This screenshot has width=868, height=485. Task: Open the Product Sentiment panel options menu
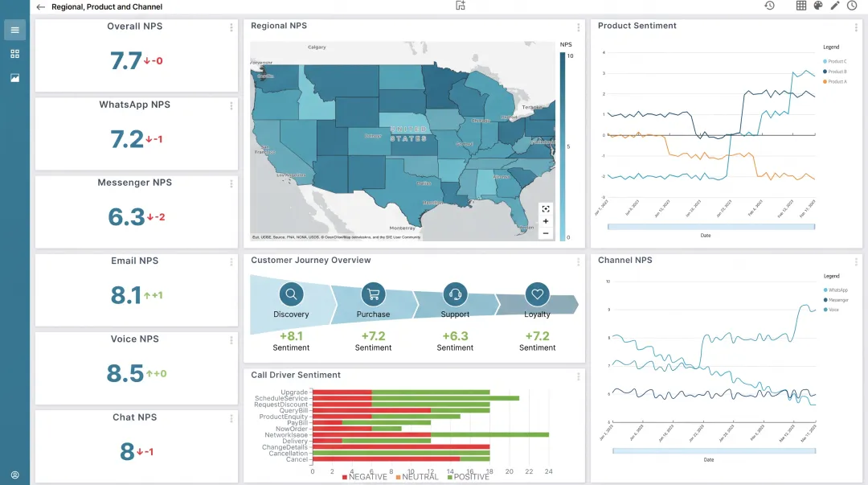[x=856, y=27]
